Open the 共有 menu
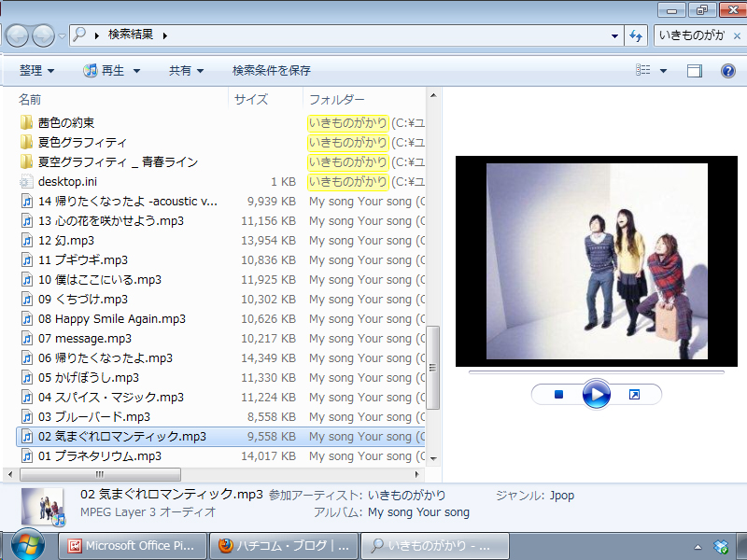The height and width of the screenshot is (560, 747). (x=186, y=71)
